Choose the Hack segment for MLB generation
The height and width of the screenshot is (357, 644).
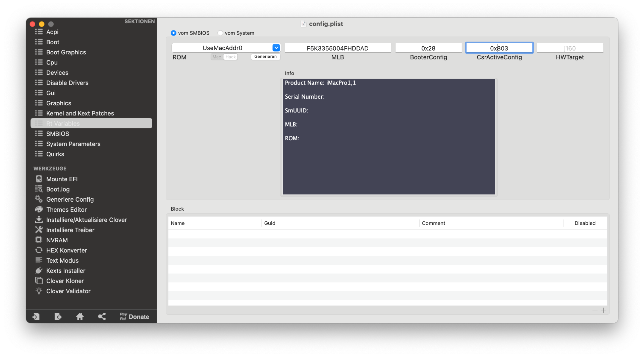pyautogui.click(x=231, y=57)
